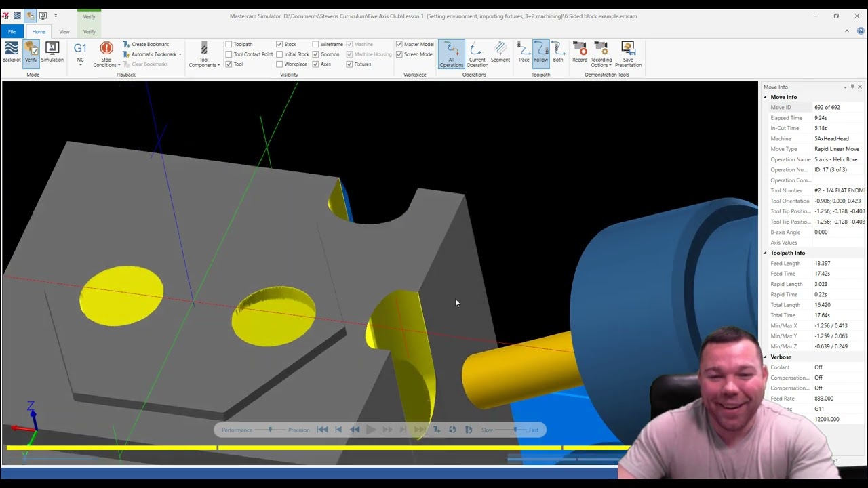
Task: Open the G1 NC playback dropdown
Action: (x=80, y=54)
